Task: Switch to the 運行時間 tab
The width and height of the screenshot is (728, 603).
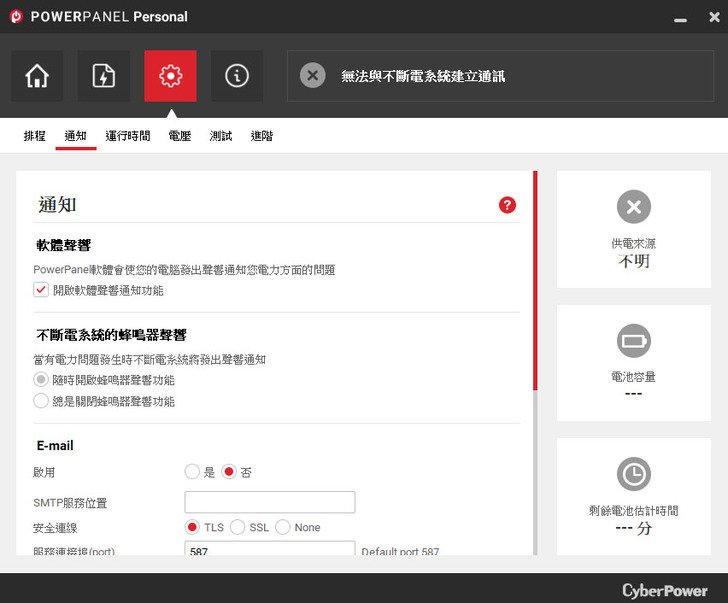Action: pyautogui.click(x=127, y=136)
